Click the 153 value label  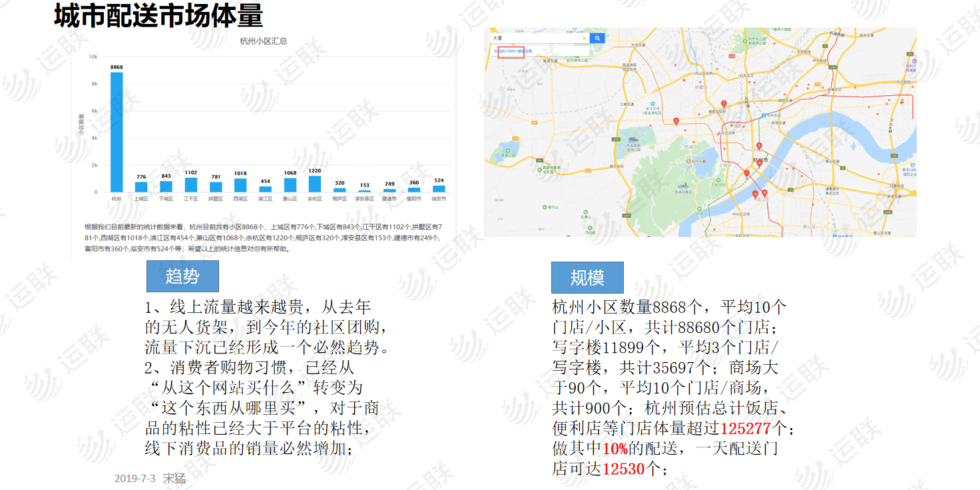[x=364, y=185]
